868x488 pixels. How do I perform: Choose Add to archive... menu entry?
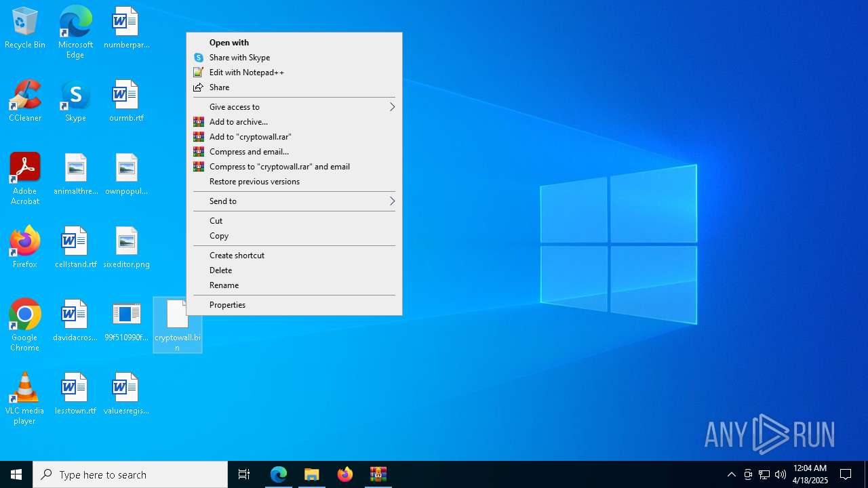[x=294, y=122]
